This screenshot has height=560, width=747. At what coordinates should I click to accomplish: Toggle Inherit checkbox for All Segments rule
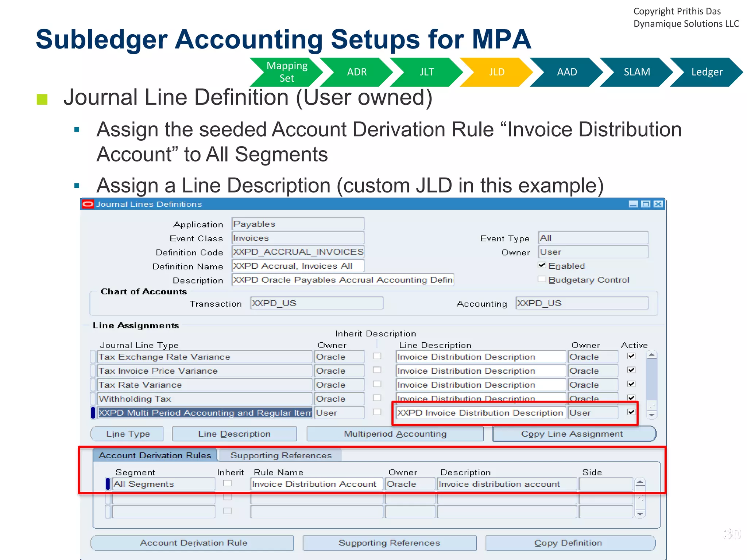tap(228, 483)
